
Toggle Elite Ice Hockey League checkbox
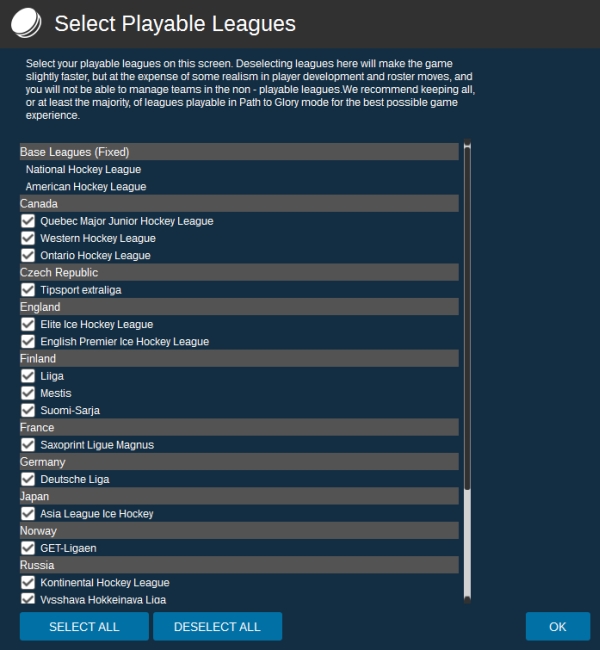point(28,324)
